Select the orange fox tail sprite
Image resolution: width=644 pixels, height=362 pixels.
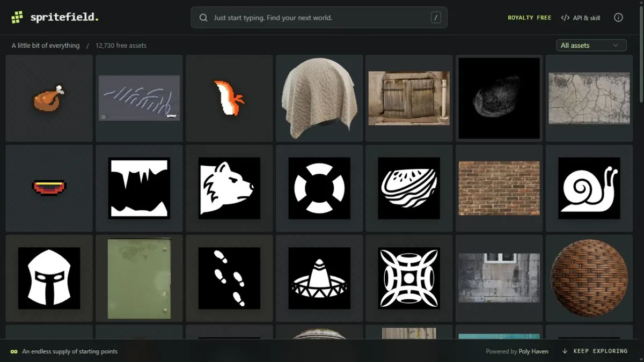229,98
